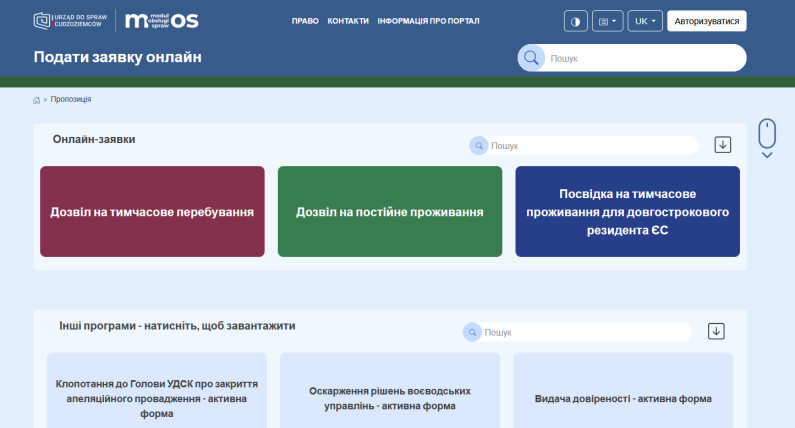
Task: Click the MOS portal logo
Action: 162,21
